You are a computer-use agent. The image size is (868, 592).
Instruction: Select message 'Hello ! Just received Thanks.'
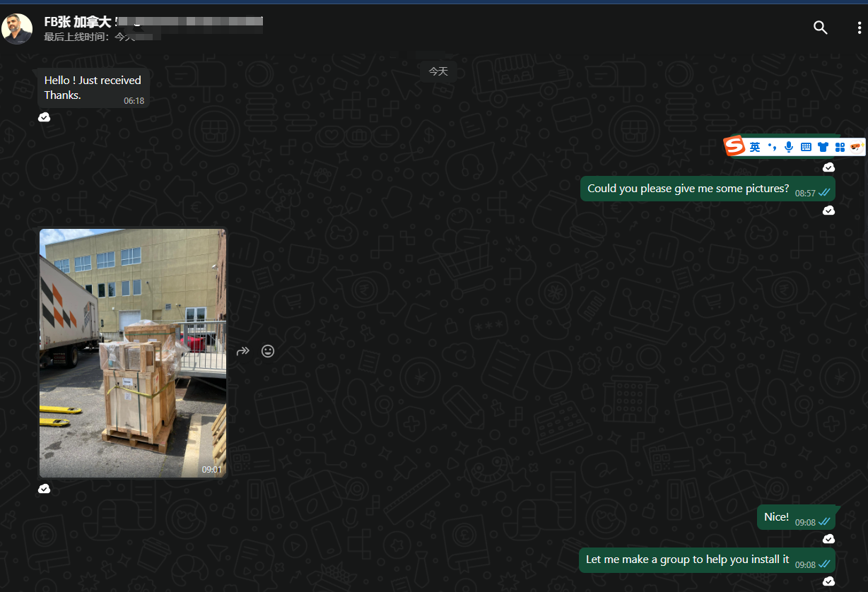[93, 88]
